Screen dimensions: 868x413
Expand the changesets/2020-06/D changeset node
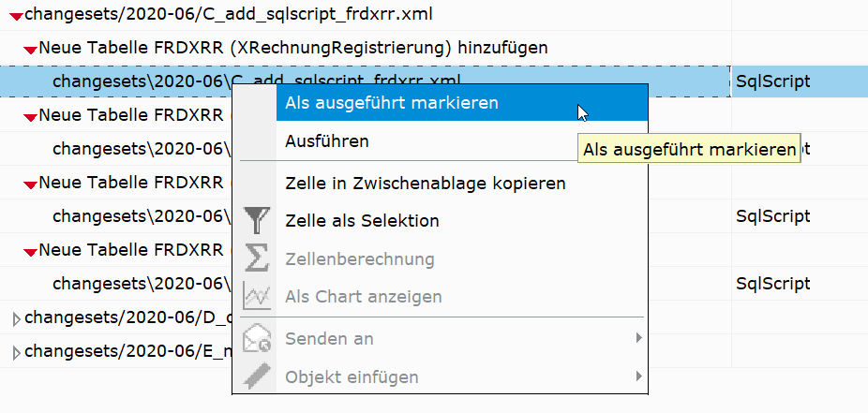pyautogui.click(x=15, y=318)
